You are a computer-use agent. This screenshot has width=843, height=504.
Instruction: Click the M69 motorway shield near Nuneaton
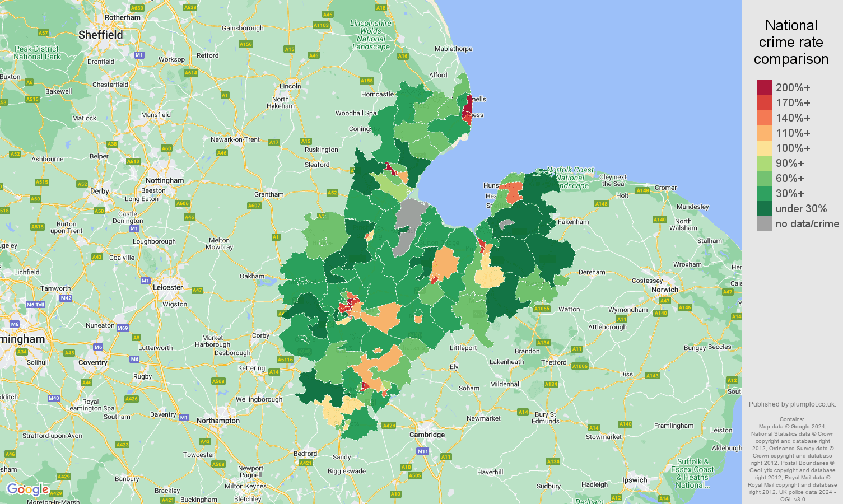coord(123,328)
